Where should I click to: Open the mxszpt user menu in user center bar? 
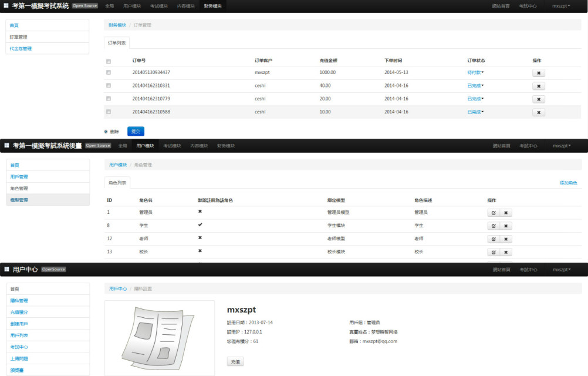562,270
